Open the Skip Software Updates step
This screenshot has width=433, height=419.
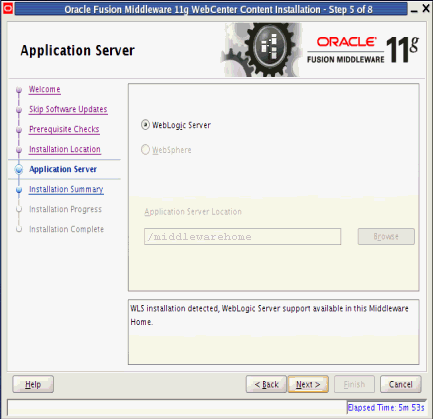(68, 109)
